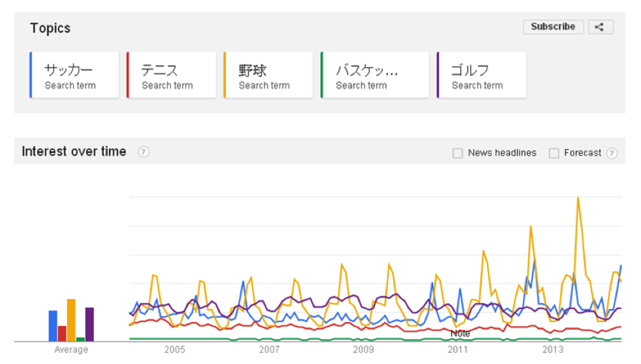The image size is (641, 364).
Task: Select the 野球 search term card
Action: (268, 76)
